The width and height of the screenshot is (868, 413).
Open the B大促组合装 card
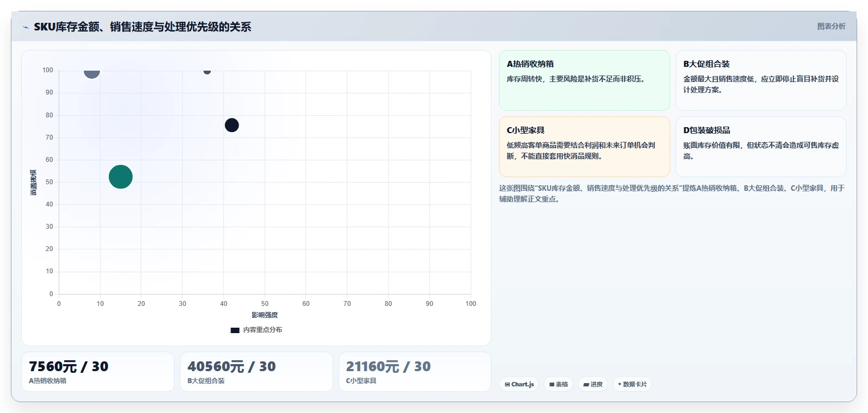point(761,80)
